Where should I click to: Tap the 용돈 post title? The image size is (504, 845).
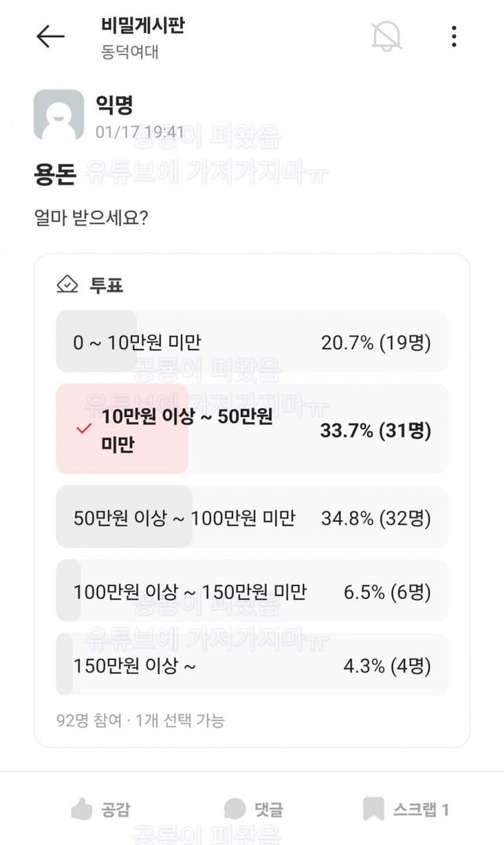(54, 175)
